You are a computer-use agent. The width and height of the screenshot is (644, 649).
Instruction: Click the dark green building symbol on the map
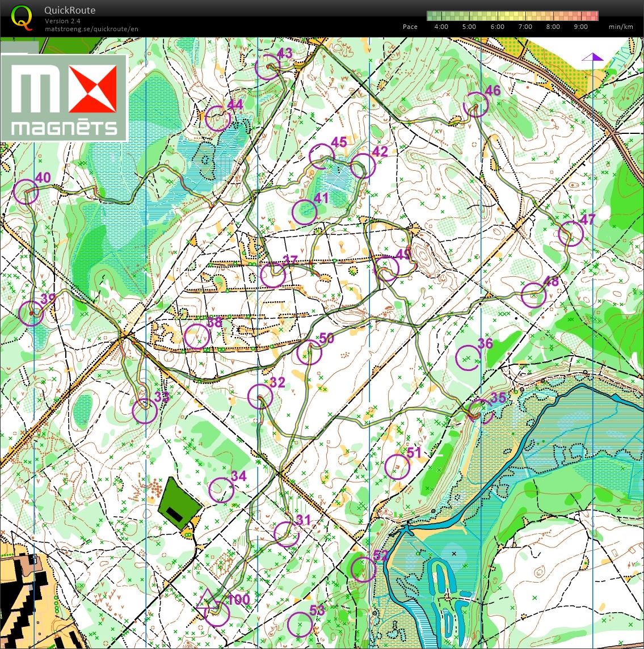point(178,503)
